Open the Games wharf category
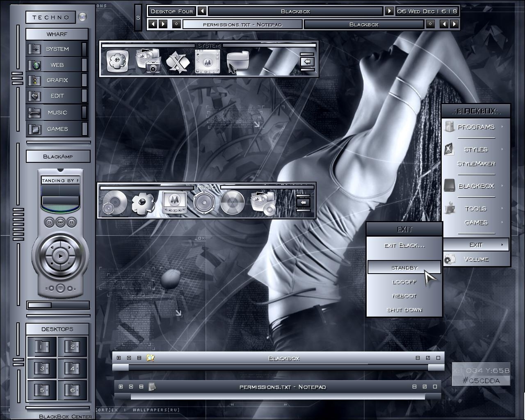Screen dimensions: 525x420 tap(57, 129)
